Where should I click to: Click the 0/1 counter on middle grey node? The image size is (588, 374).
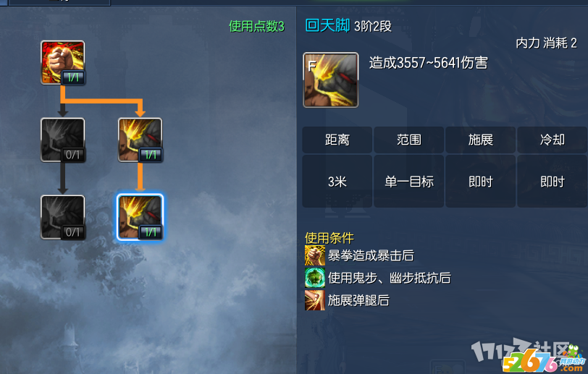tap(73, 155)
